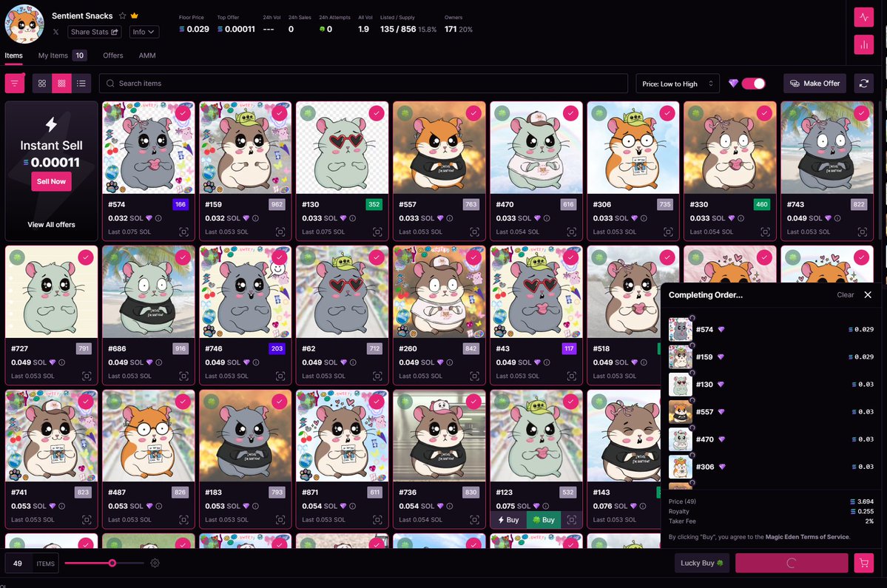
Task: Deselect item #557 checkmark
Action: (473, 113)
